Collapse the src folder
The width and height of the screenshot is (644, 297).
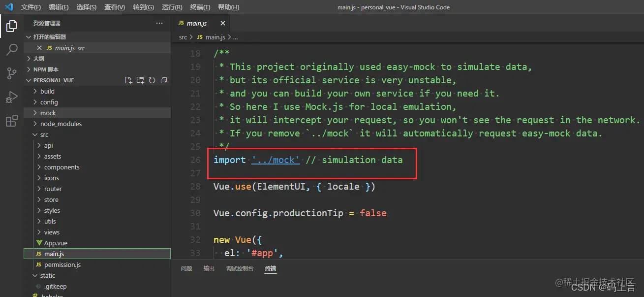(97, 134)
